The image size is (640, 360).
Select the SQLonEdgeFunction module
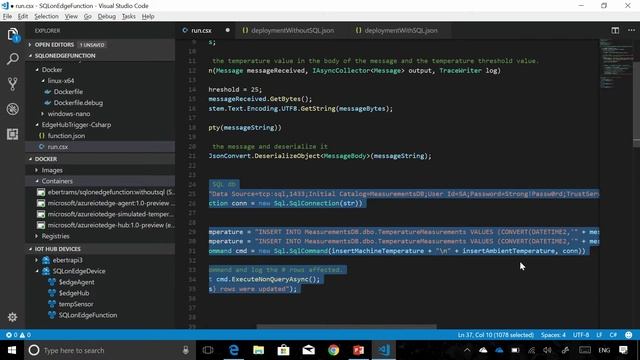88,315
